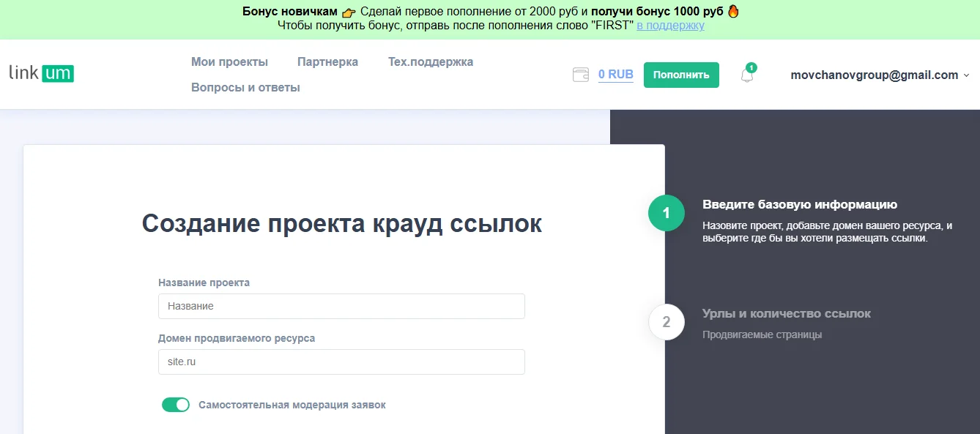
Task: Click the step 2 circle
Action: click(x=666, y=322)
